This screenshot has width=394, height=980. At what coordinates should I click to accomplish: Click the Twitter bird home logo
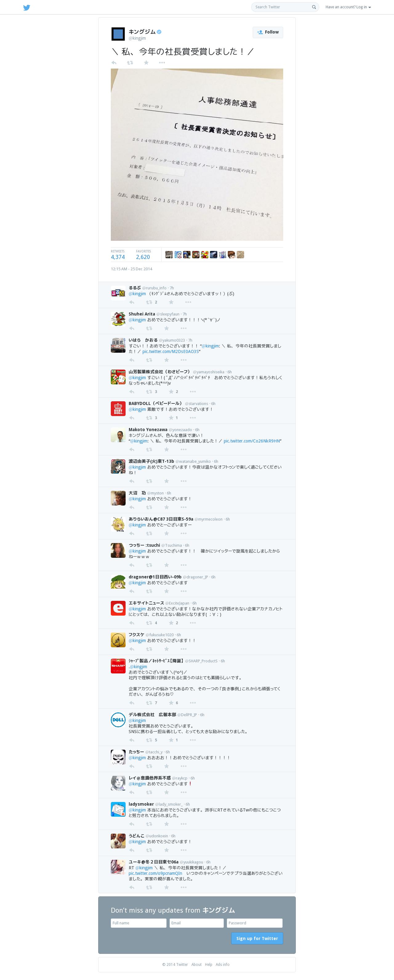click(27, 7)
